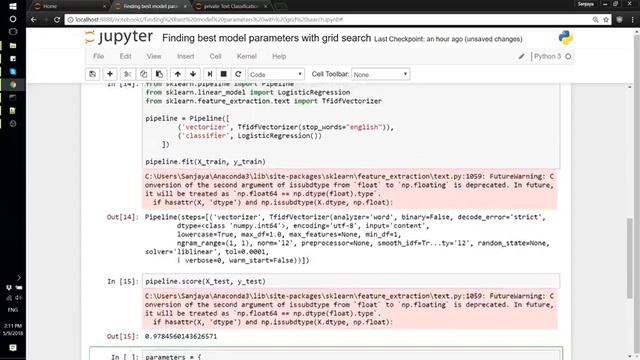Open browser zoom magnifier in address bar
The height and width of the screenshot is (360, 640).
596,20
